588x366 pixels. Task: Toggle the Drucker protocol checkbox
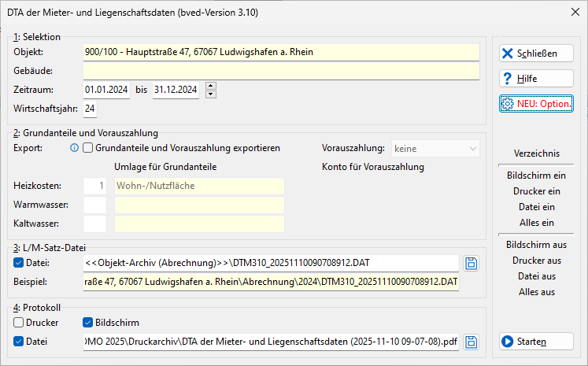pyautogui.click(x=18, y=323)
